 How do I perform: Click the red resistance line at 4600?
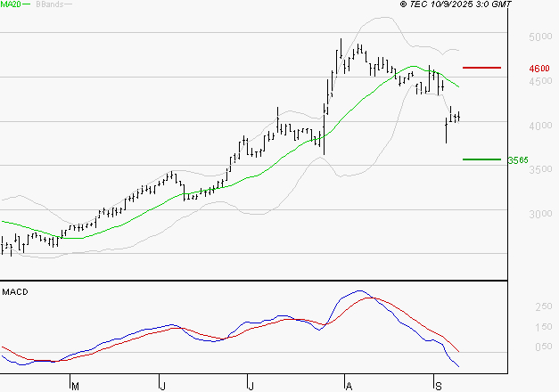pyautogui.click(x=481, y=68)
